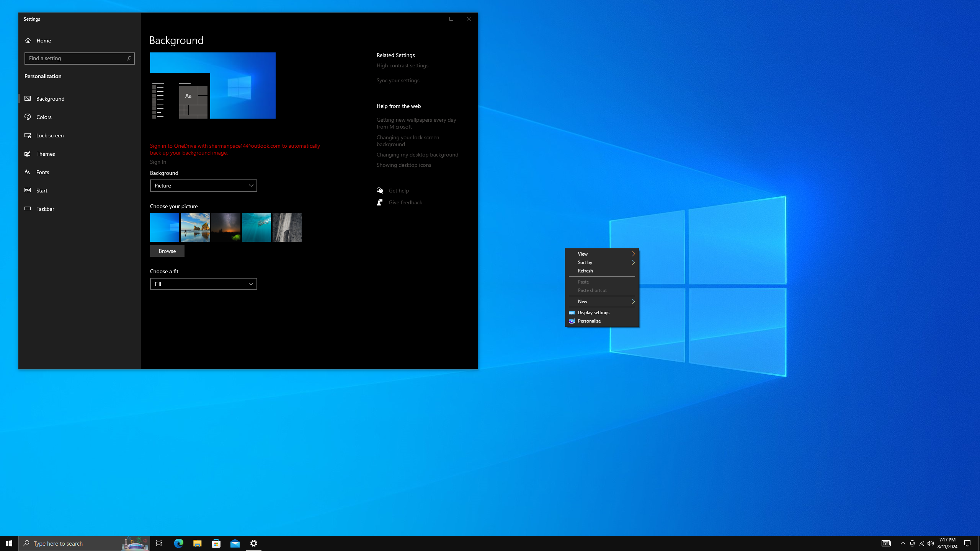Expand the New submenu arrow
The height and width of the screenshot is (551, 980).
coord(633,302)
